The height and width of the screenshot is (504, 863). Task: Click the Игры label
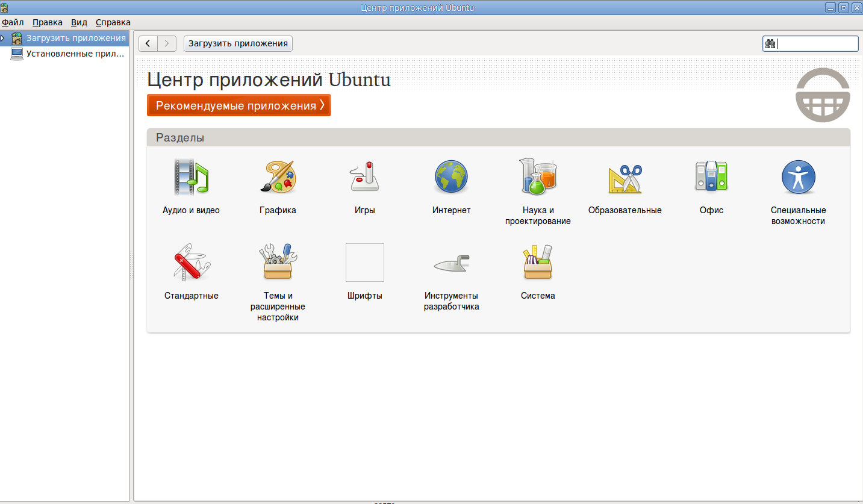[365, 210]
